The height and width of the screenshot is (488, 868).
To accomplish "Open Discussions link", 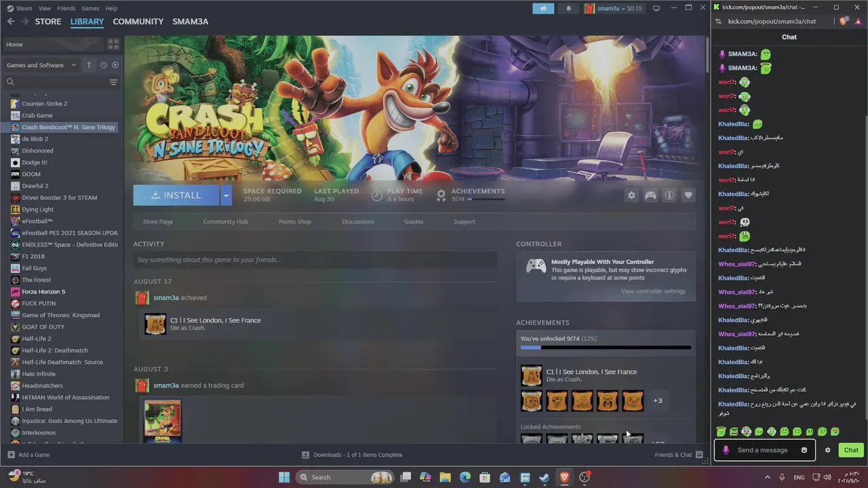I will 358,222.
